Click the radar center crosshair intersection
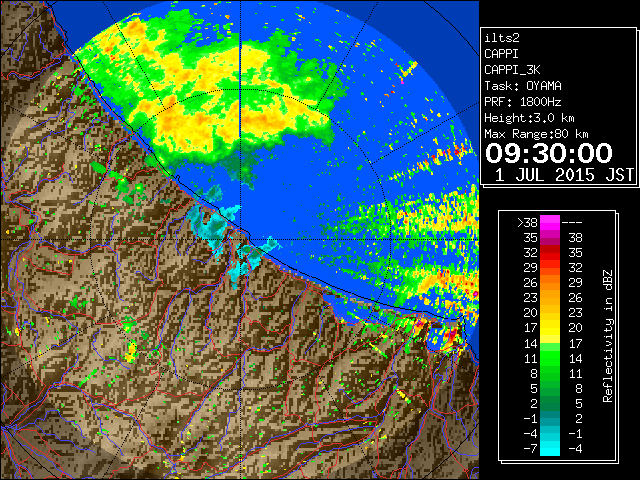 [240, 240]
